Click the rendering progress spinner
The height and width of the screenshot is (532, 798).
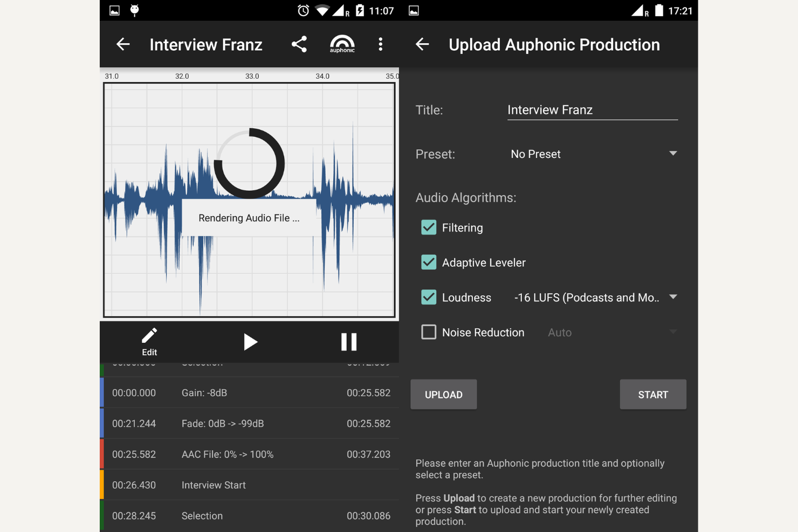coord(250,163)
